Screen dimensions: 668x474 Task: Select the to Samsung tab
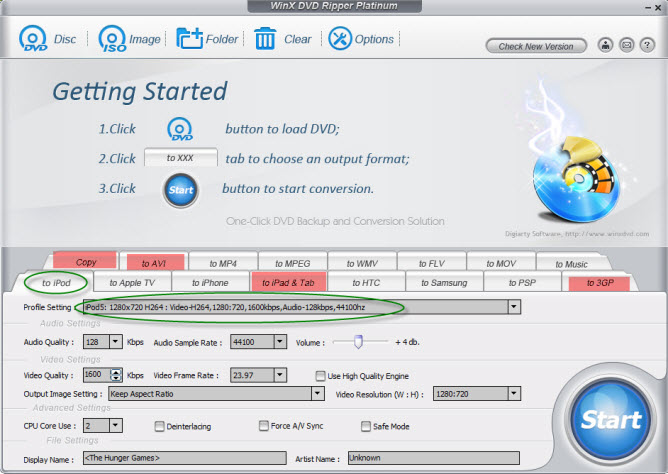pos(444,282)
